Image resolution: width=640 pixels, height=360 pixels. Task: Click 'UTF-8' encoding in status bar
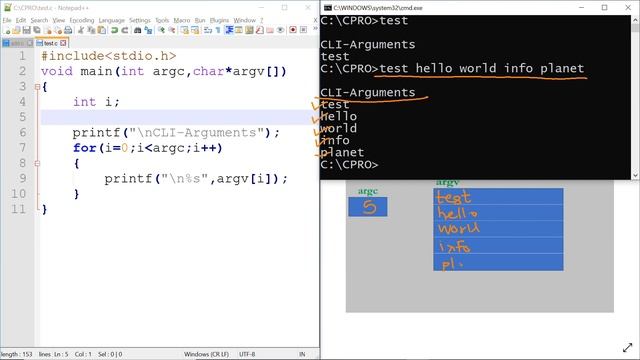click(247, 354)
